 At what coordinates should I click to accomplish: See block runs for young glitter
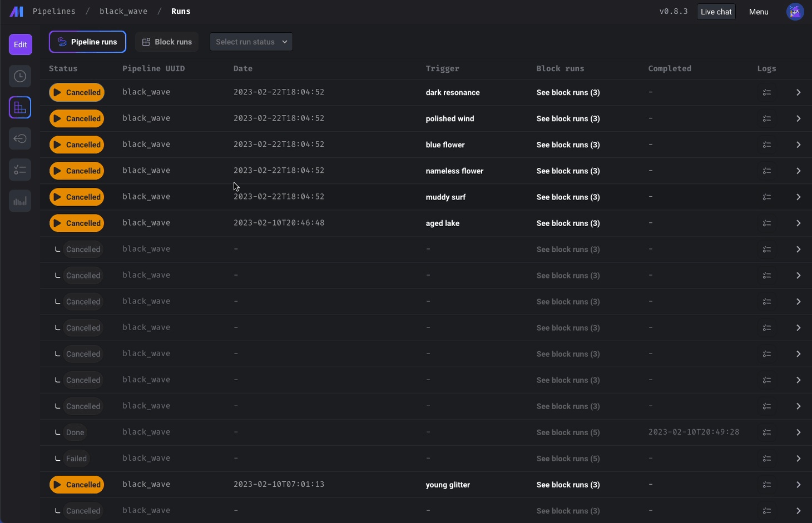(x=568, y=485)
